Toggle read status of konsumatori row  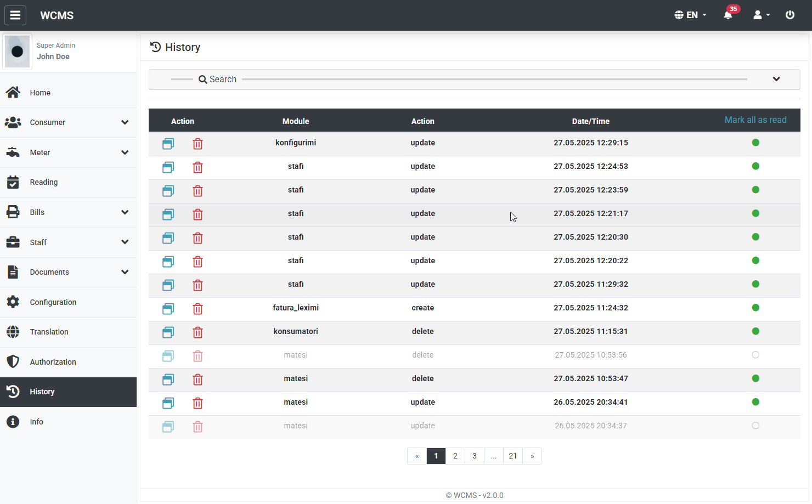tap(755, 331)
